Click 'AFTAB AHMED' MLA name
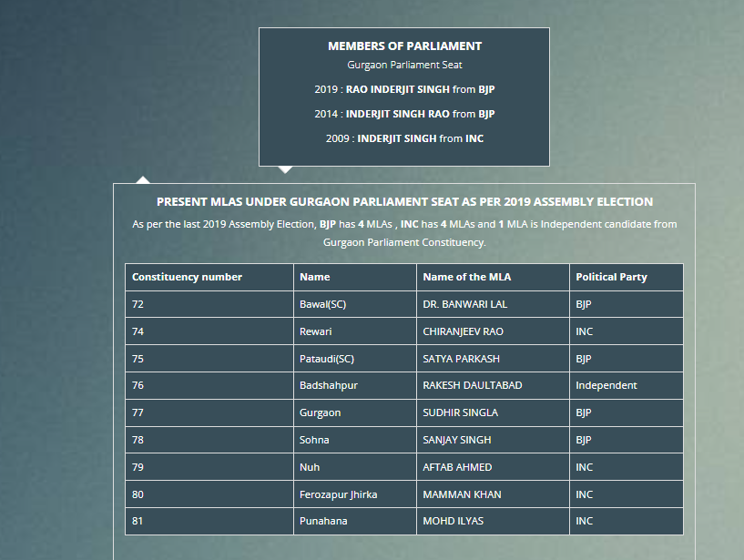The height and width of the screenshot is (560, 744). pyautogui.click(x=457, y=467)
